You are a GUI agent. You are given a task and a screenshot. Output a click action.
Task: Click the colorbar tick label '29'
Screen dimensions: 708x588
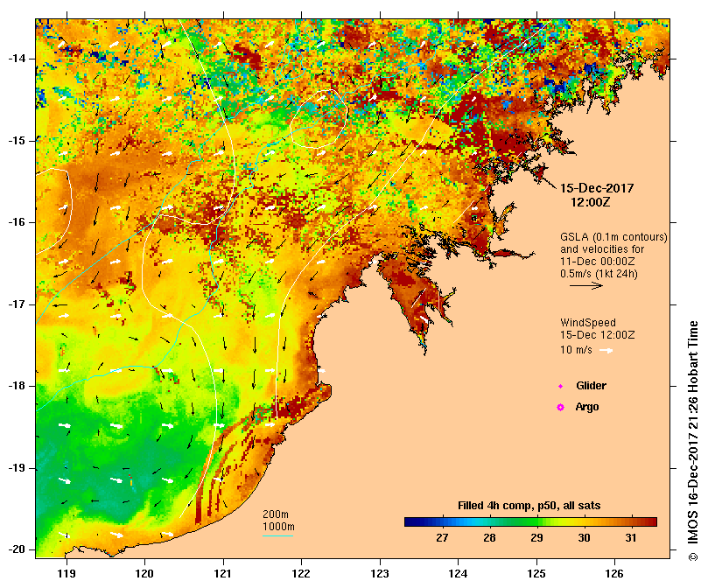pyautogui.click(x=536, y=538)
